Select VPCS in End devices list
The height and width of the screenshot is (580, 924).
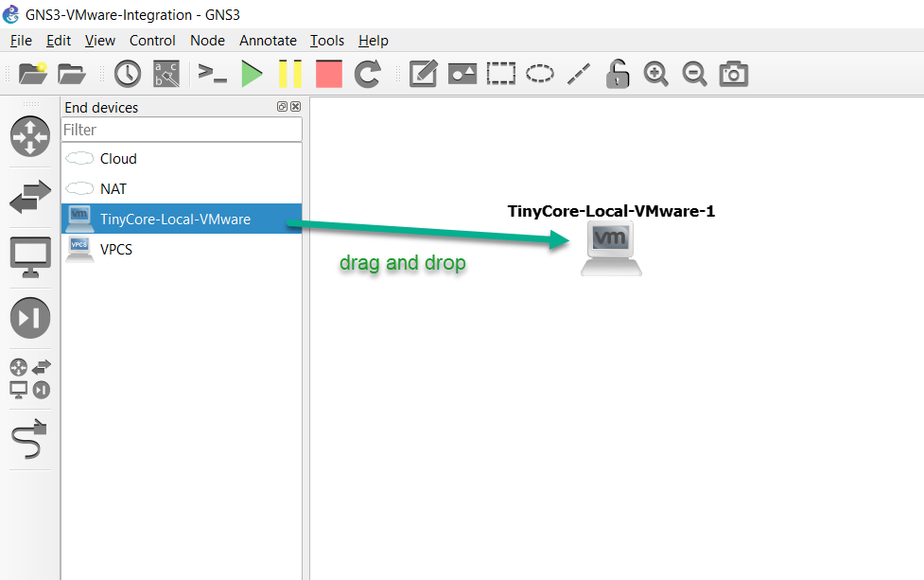coord(182,249)
